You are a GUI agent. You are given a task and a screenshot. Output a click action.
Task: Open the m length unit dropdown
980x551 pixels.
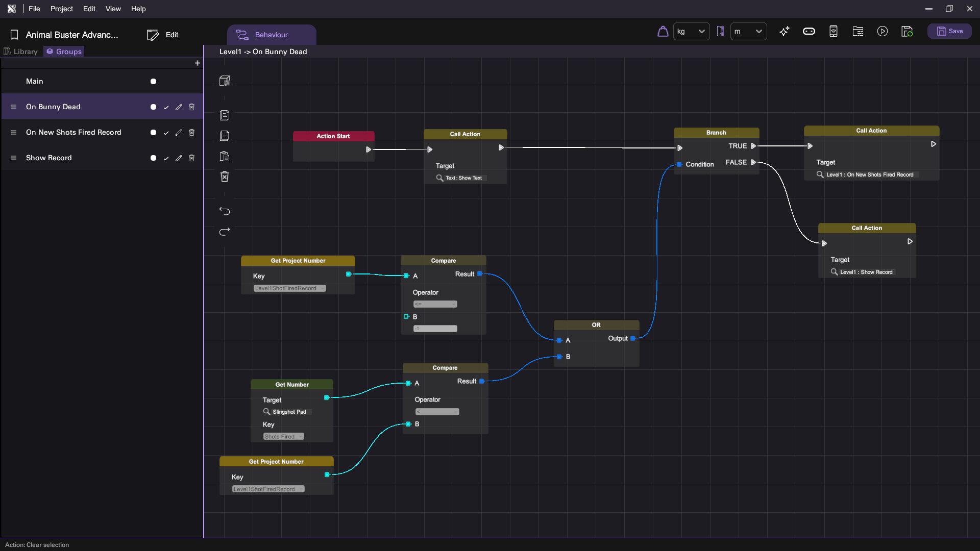point(748,32)
